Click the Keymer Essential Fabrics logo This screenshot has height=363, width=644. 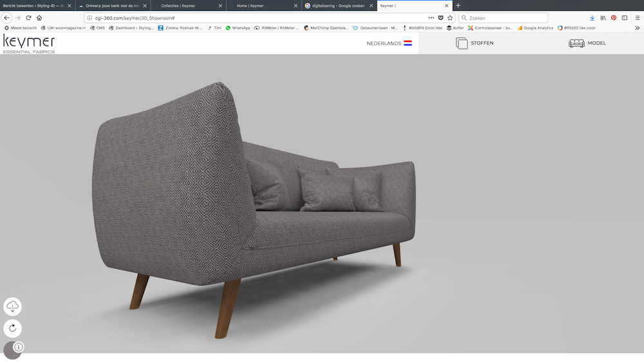click(29, 44)
